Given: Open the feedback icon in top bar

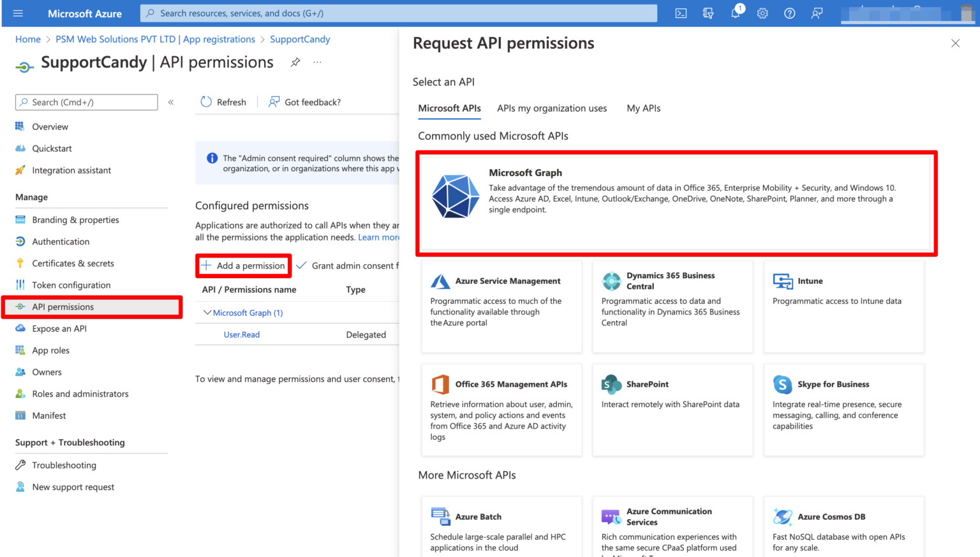Looking at the screenshot, I should click(817, 13).
